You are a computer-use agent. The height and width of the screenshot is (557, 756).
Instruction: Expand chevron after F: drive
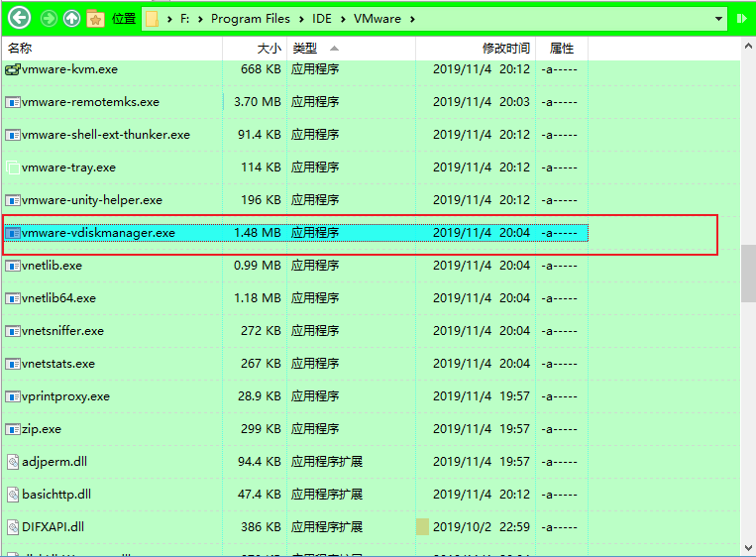[x=200, y=19]
